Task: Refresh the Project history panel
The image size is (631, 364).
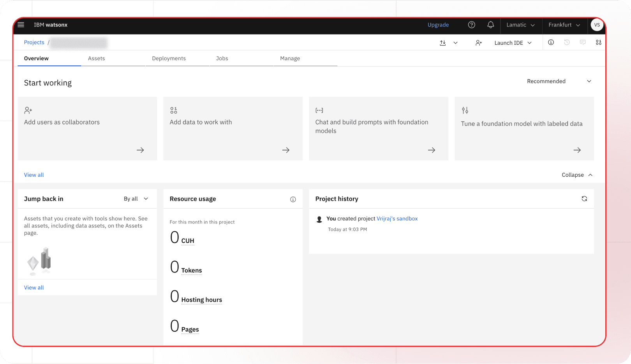Action: pos(584,199)
